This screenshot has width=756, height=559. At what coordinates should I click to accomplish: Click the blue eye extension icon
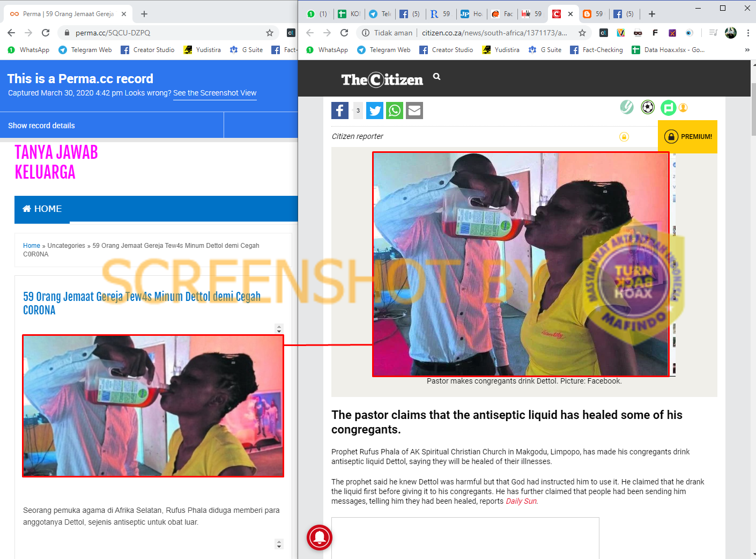pyautogui.click(x=690, y=33)
